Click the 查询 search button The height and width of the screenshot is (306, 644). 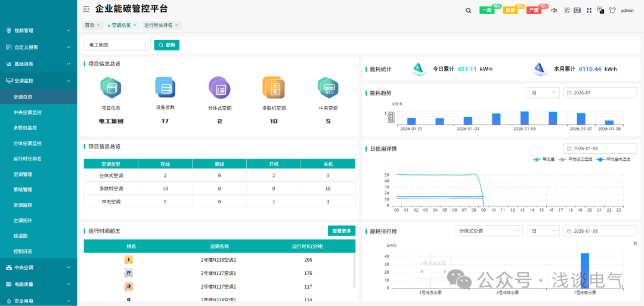coord(167,45)
